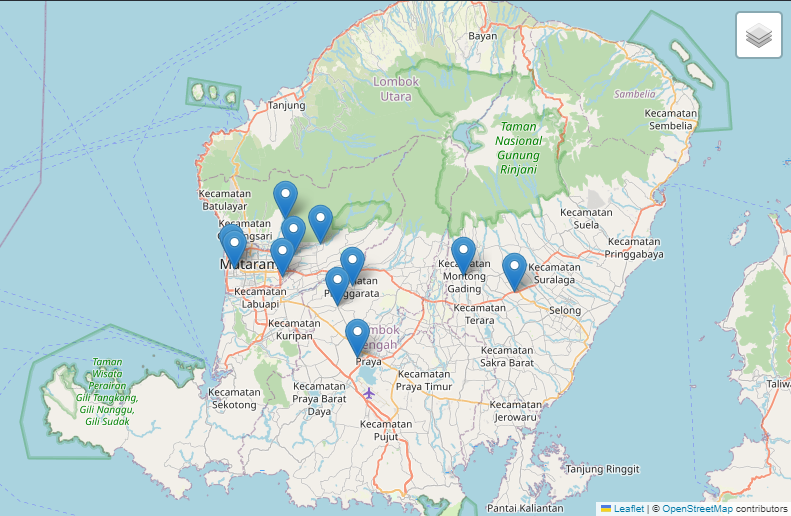This screenshot has height=516, width=791.
Task: Click the Tanjung Ringgit label
Action: [602, 470]
